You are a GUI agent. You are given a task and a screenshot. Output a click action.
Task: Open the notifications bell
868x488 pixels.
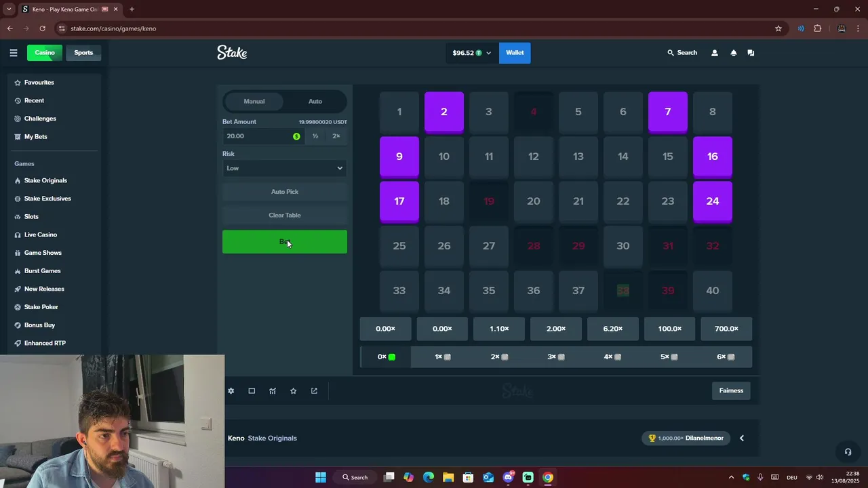[733, 53]
